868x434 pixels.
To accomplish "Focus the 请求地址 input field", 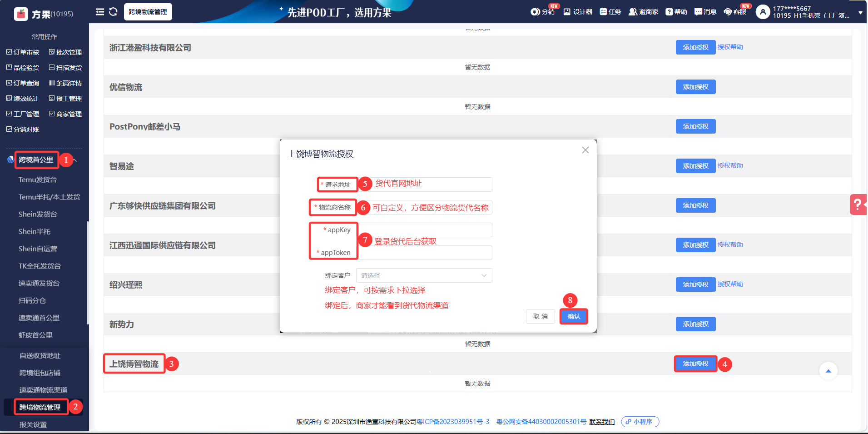I will click(424, 185).
